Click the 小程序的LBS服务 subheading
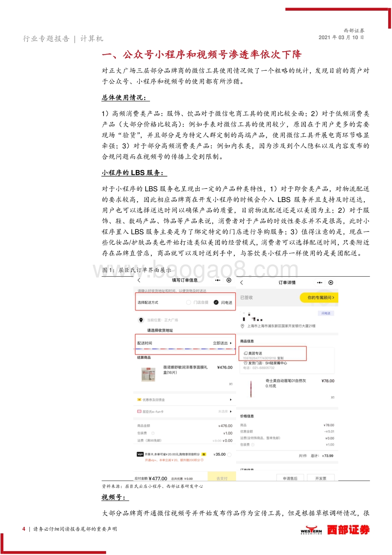Viewport: 392px width, 555px height. click(x=135, y=173)
